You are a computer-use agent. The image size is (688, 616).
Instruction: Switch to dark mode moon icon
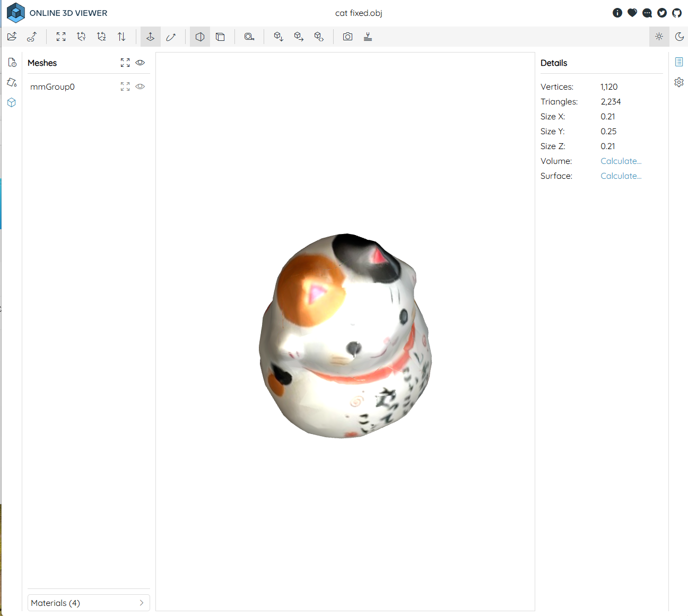point(679,37)
